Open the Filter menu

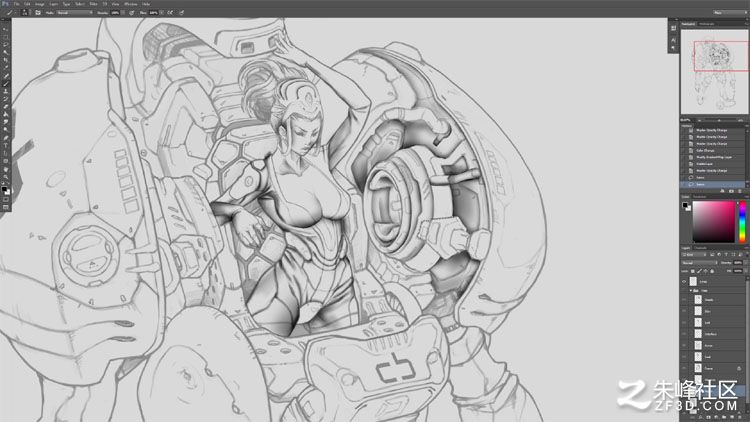93,4
